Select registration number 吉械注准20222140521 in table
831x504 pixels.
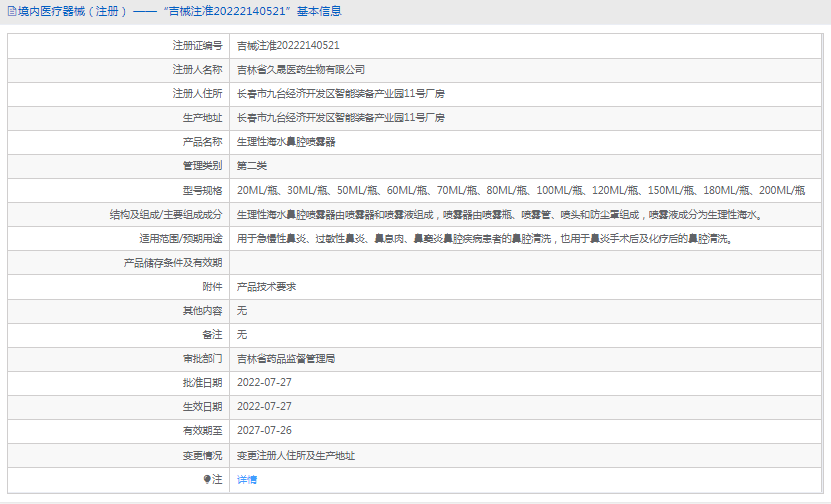tap(288, 46)
